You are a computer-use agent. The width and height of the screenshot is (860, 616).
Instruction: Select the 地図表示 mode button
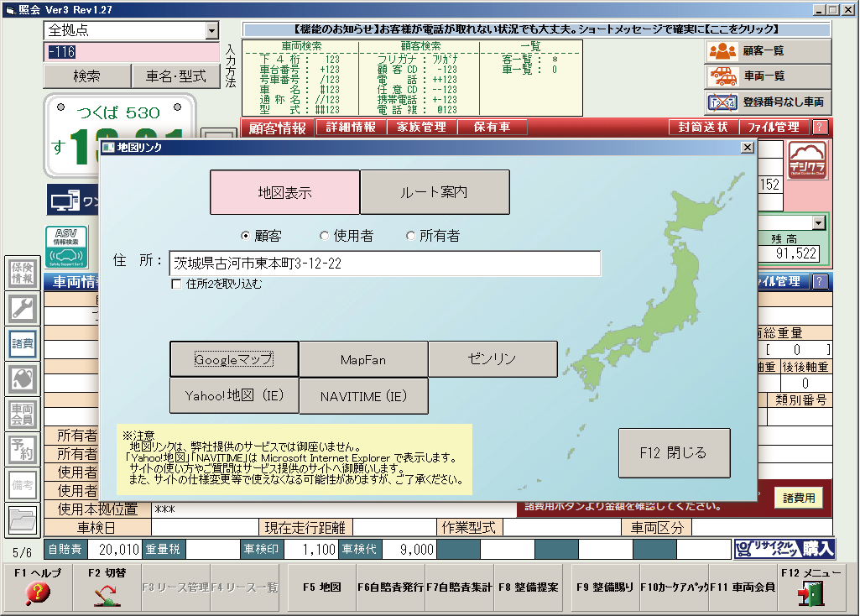(284, 192)
